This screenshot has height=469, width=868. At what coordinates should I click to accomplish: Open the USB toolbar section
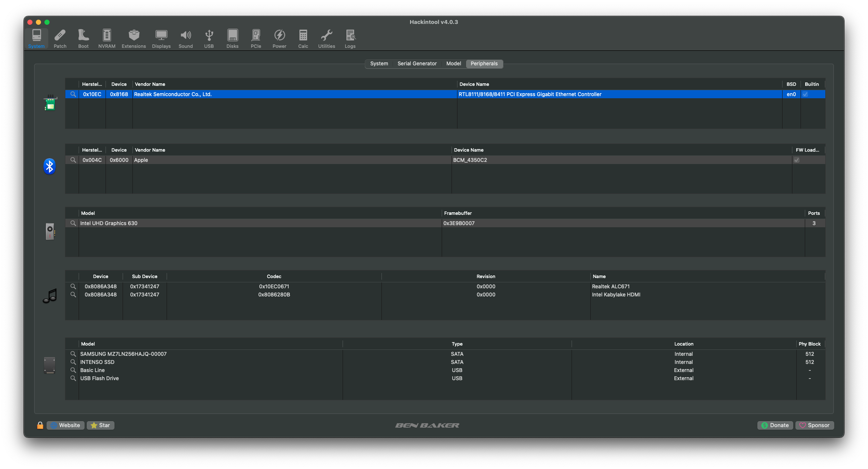point(209,38)
